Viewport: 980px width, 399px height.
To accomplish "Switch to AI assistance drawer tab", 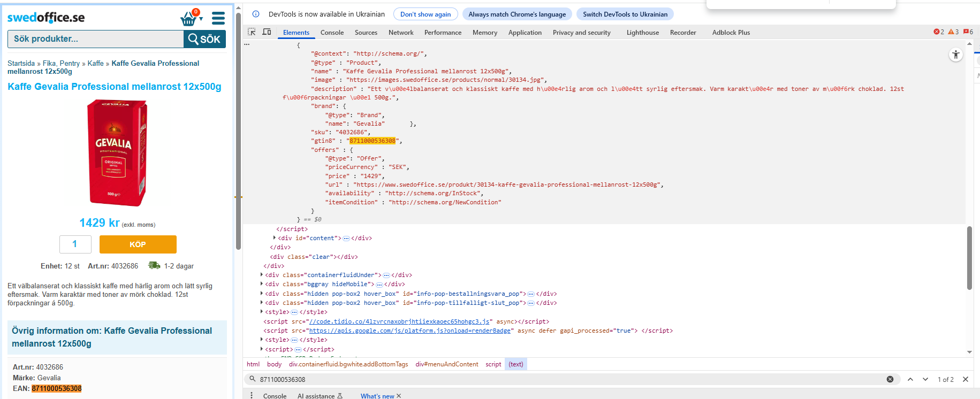I will 320,396.
